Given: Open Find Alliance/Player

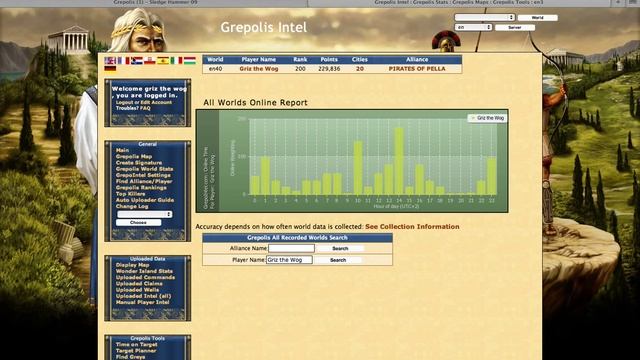Looking at the screenshot, I should point(144,181).
